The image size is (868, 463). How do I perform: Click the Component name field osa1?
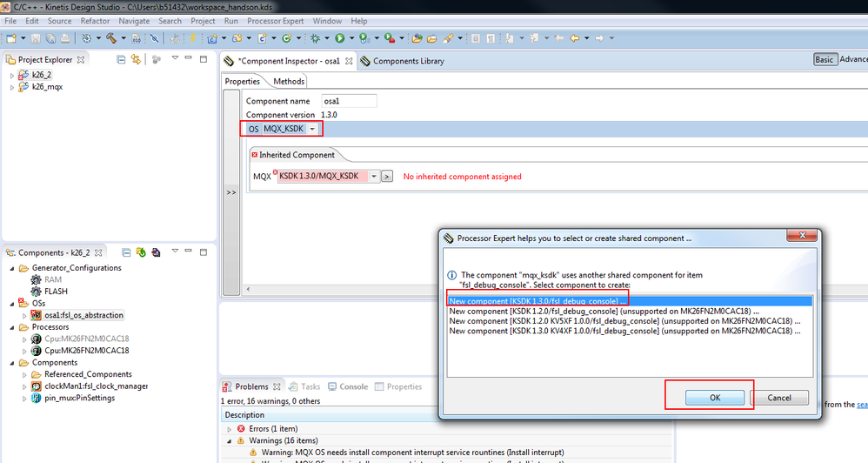click(x=349, y=101)
